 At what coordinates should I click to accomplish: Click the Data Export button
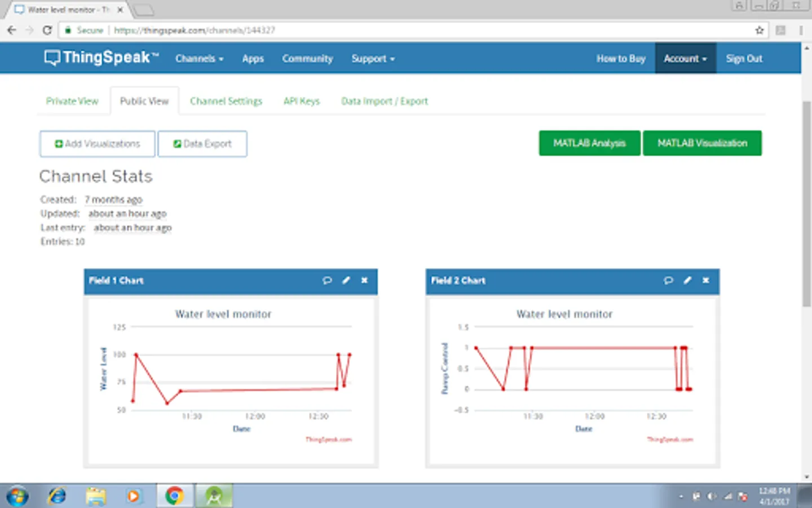click(x=202, y=144)
